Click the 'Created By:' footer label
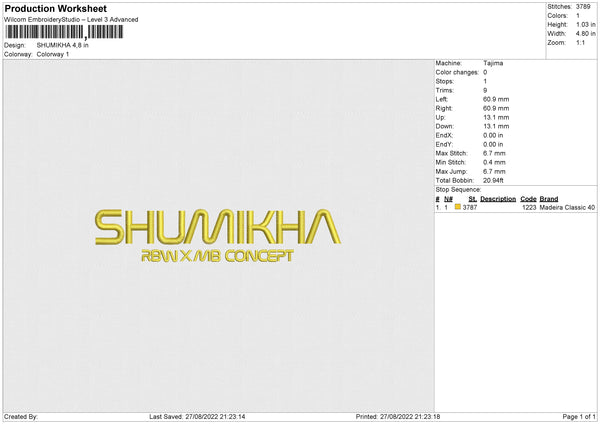 (x=21, y=416)
